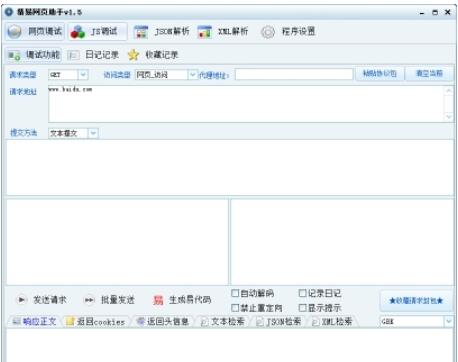This screenshot has height=362, width=458.
Task: Switch to the XML检索 tab
Action: [332, 322]
